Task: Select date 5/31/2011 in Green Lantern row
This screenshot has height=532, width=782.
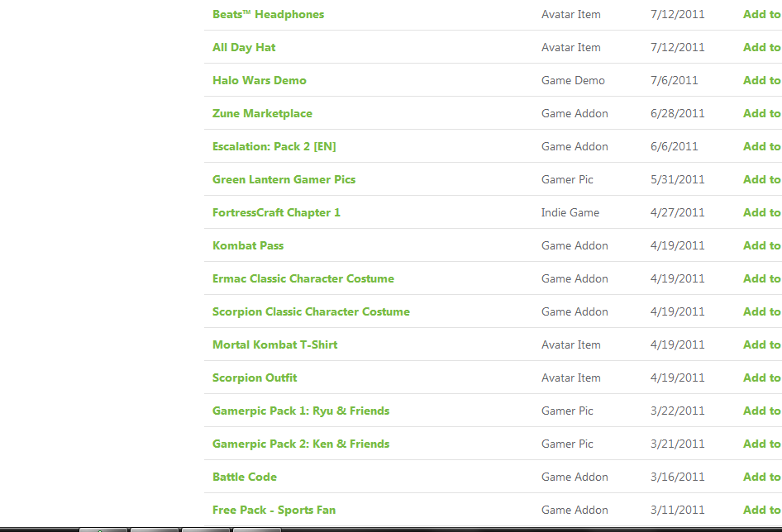Action: [x=678, y=179]
